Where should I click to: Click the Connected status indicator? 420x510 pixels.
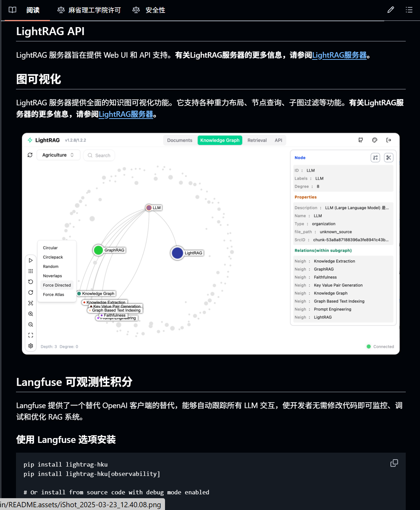click(x=380, y=347)
